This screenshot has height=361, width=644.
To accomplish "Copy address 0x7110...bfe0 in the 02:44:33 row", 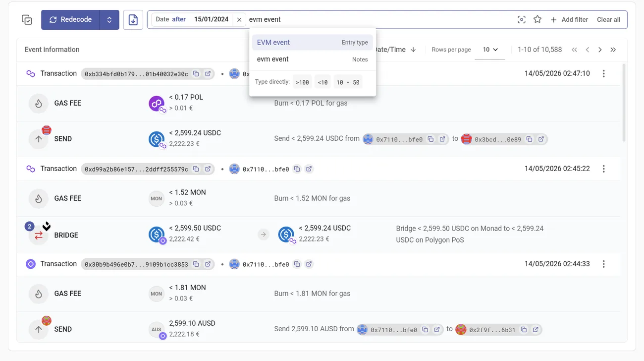I will [297, 264].
